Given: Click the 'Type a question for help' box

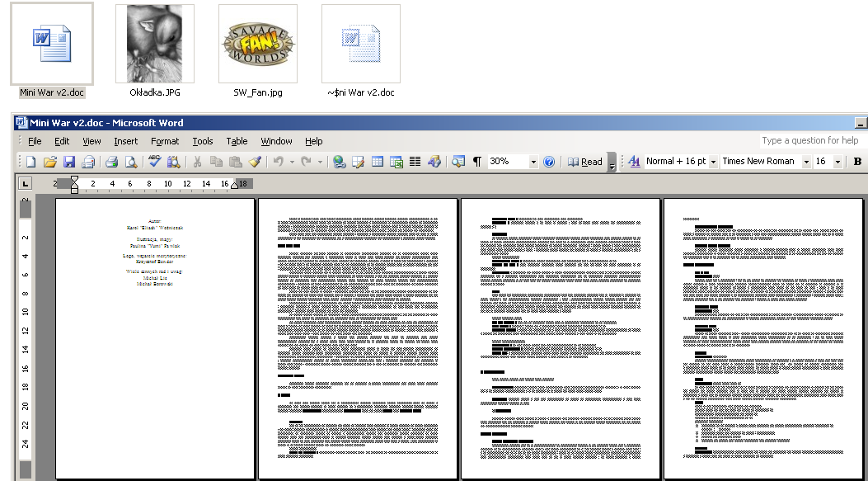Looking at the screenshot, I should 810,140.
